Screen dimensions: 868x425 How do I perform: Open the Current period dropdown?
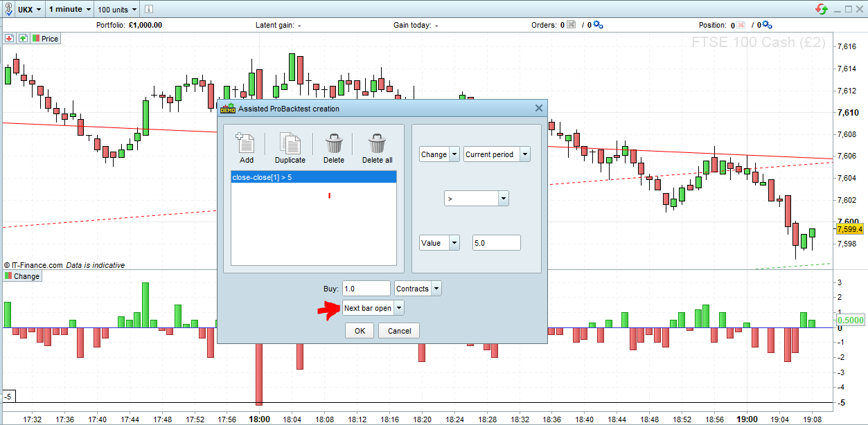(x=497, y=154)
